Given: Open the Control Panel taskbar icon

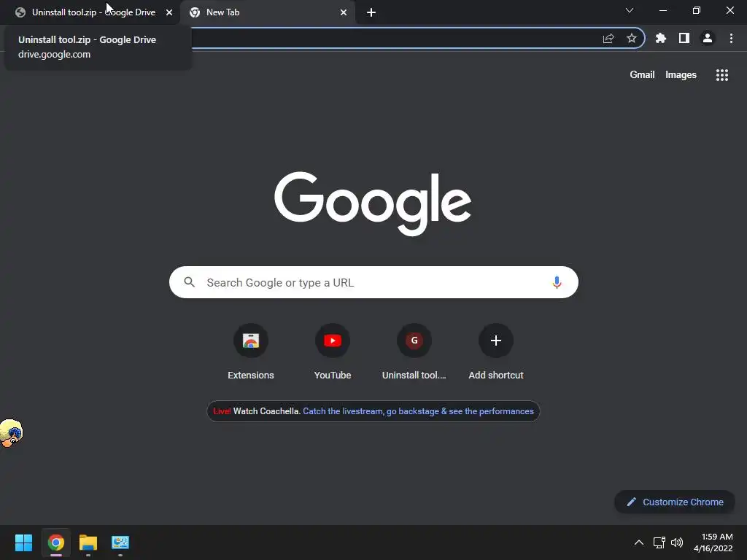Looking at the screenshot, I should tap(120, 542).
